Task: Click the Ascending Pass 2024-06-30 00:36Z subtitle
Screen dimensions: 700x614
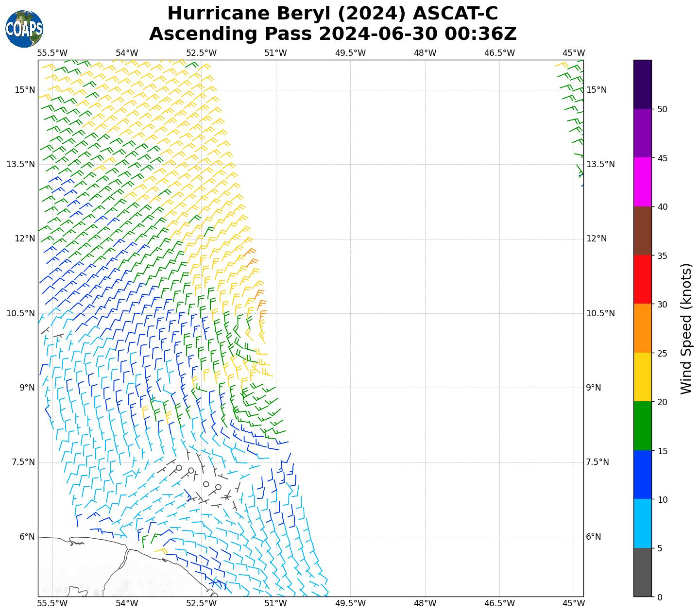Action: (333, 34)
